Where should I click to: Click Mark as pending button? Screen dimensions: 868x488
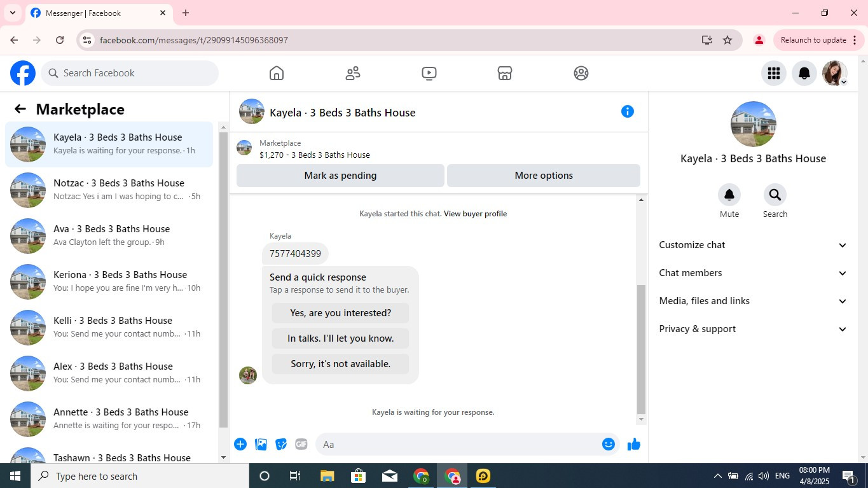click(340, 176)
